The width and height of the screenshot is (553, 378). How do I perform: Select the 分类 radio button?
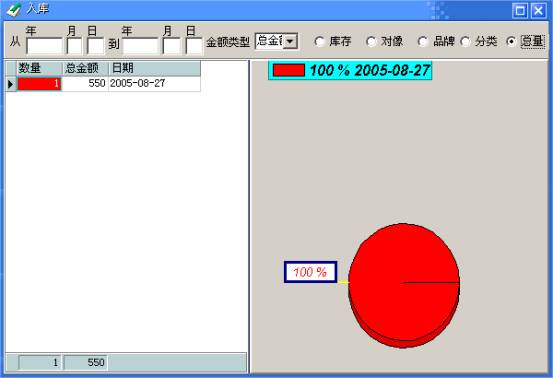[465, 42]
